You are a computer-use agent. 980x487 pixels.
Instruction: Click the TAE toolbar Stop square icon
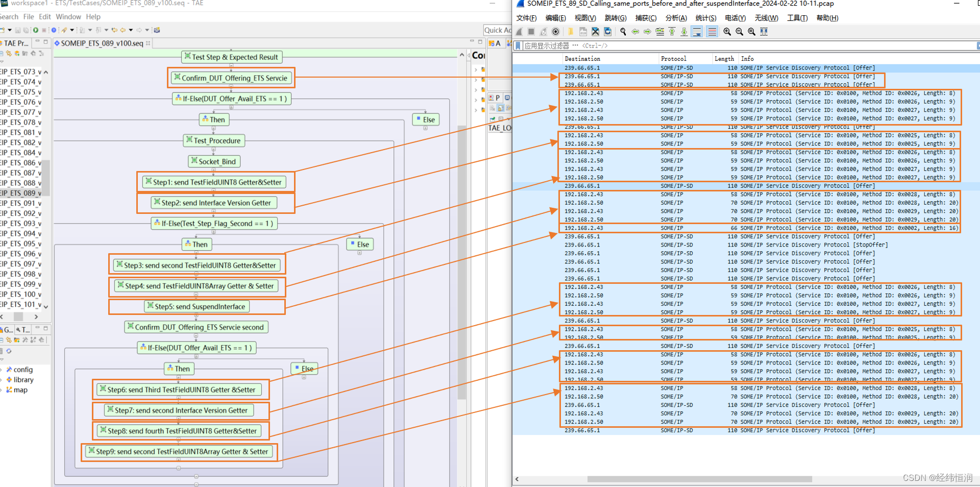(x=44, y=30)
